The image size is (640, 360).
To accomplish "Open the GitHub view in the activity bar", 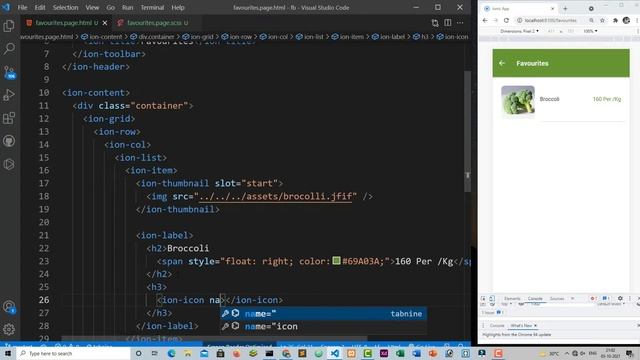I will point(9,141).
